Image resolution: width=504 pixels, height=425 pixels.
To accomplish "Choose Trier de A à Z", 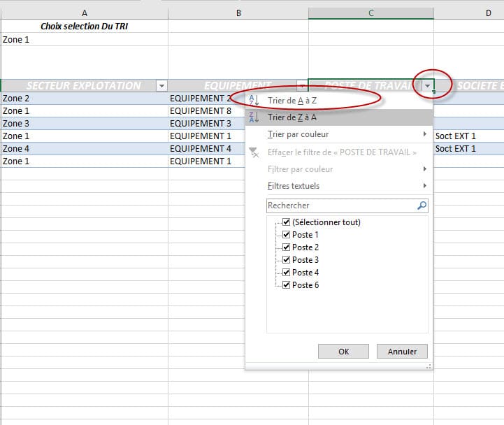I will pos(291,100).
